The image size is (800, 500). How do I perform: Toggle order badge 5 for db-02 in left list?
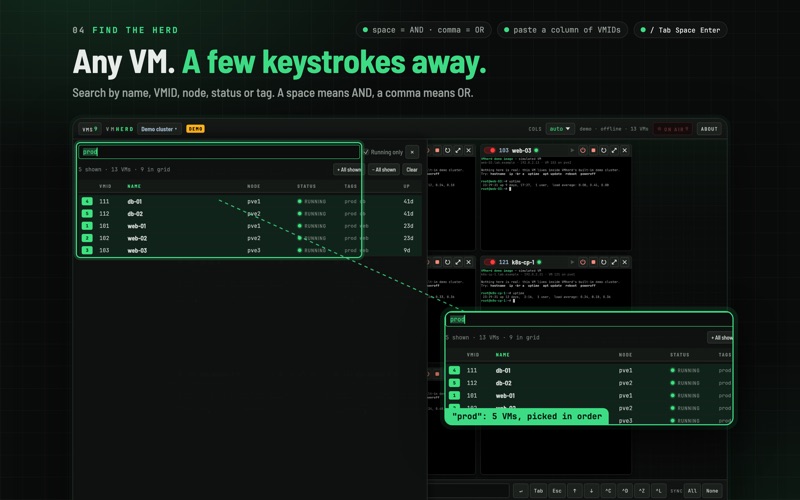87,214
